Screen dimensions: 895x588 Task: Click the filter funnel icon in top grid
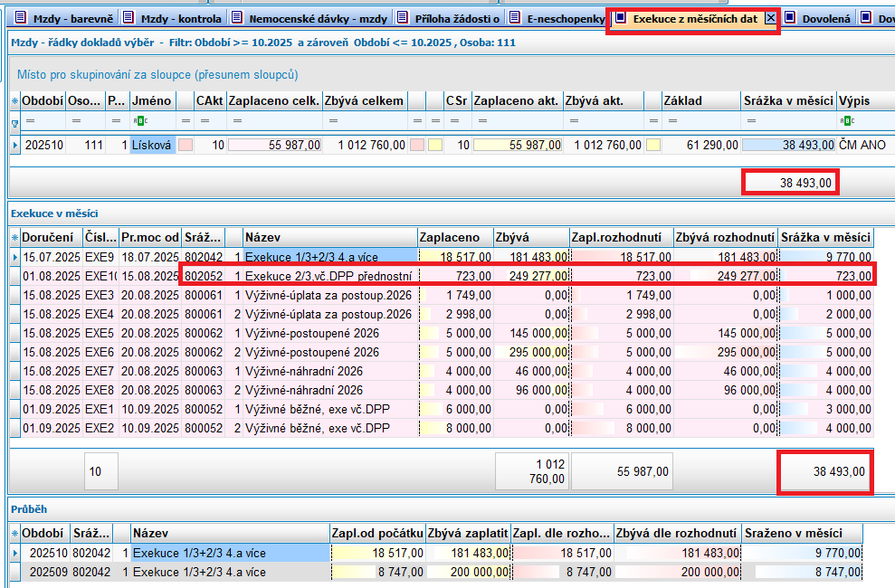click(14, 121)
